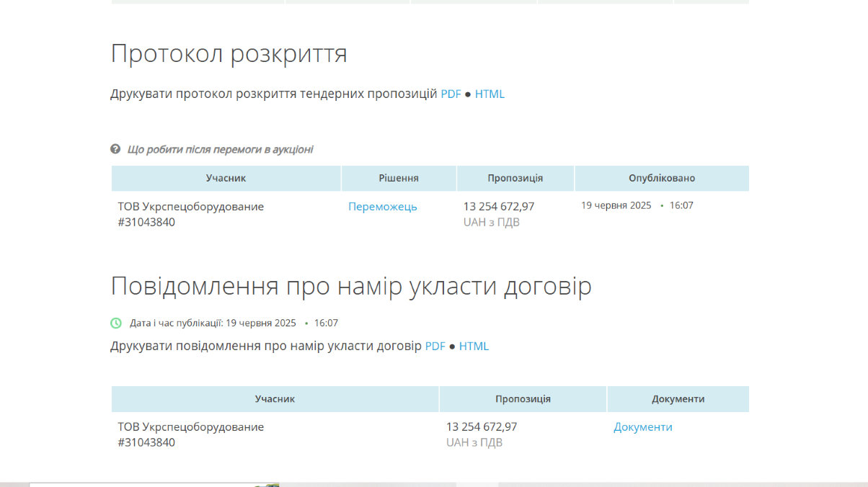Select 'Повідомлення про намір укласти договір' heading
The image size is (868, 487).
[351, 287]
